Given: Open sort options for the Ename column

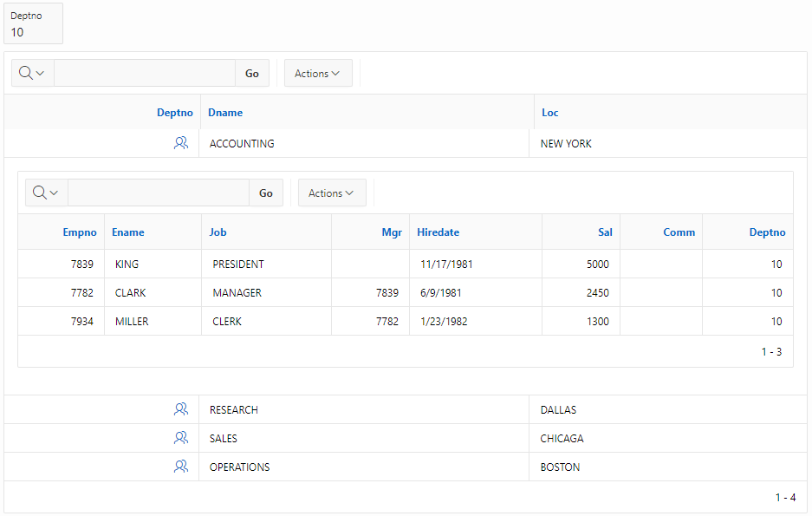Looking at the screenshot, I should pyautogui.click(x=127, y=232).
